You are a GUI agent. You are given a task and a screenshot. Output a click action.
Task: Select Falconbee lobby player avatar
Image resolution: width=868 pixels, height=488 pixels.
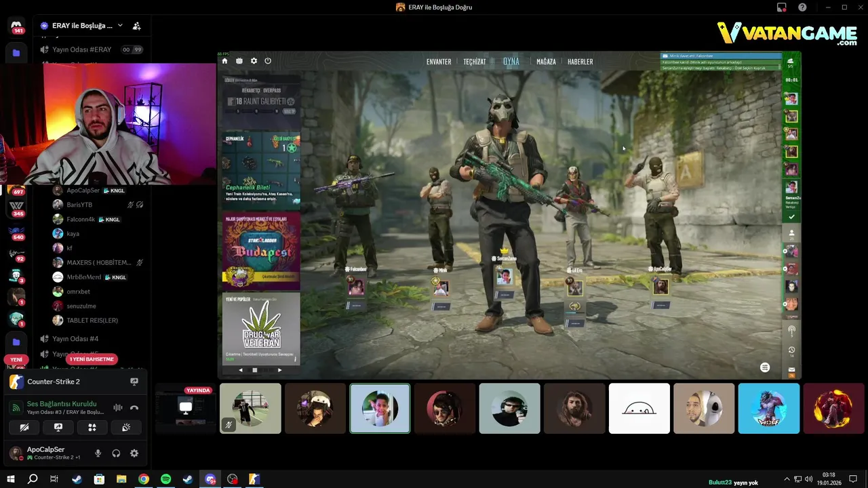(356, 287)
